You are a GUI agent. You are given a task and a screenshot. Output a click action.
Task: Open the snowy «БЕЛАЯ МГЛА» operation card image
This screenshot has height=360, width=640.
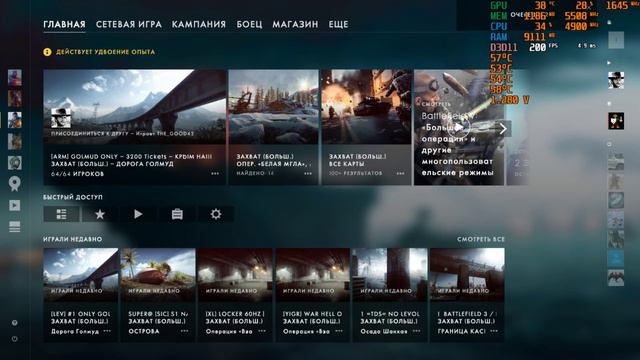273,107
